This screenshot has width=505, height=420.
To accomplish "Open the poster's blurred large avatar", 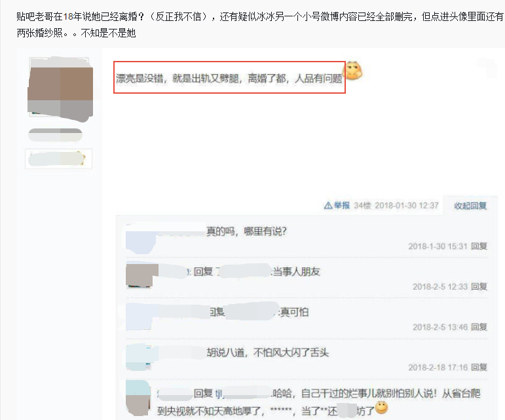I will [x=60, y=90].
